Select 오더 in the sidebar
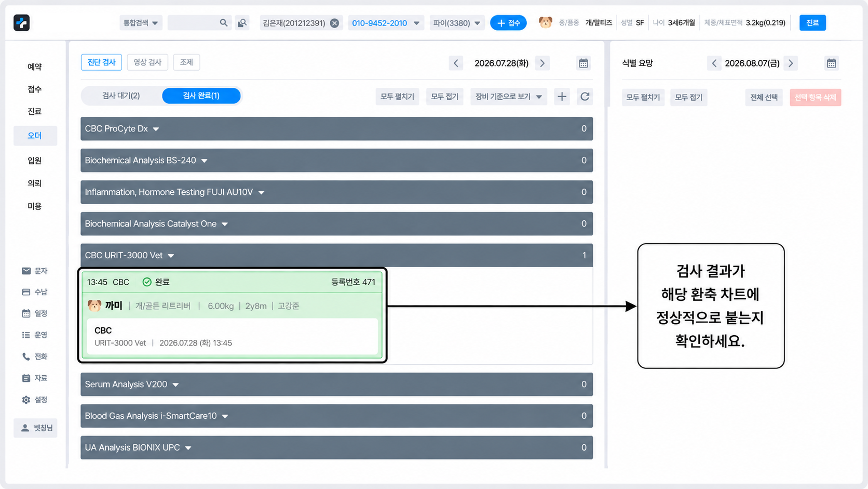868x489 pixels. pyautogui.click(x=35, y=136)
